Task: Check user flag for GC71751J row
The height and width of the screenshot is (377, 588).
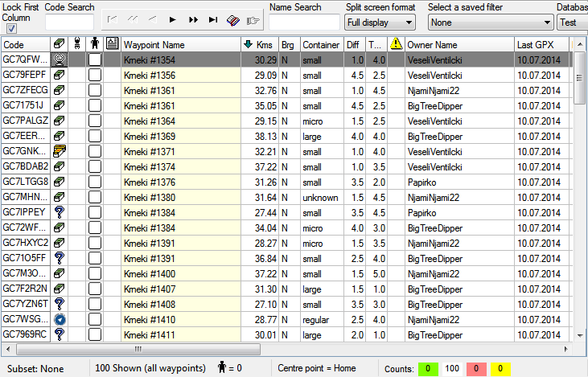Action: point(95,105)
